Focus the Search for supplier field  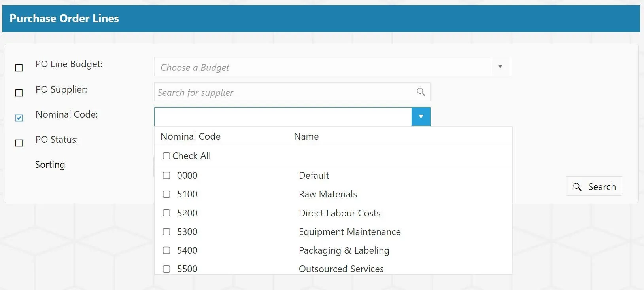[292, 92]
